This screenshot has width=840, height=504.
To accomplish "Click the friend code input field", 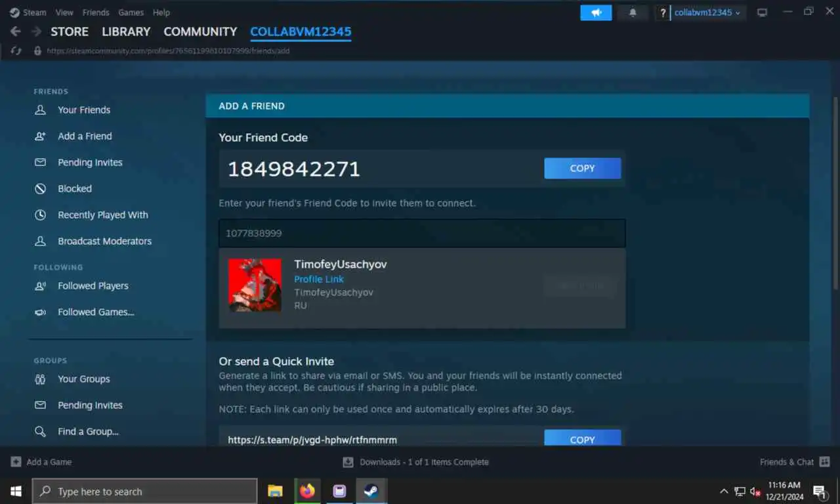I will click(x=422, y=233).
